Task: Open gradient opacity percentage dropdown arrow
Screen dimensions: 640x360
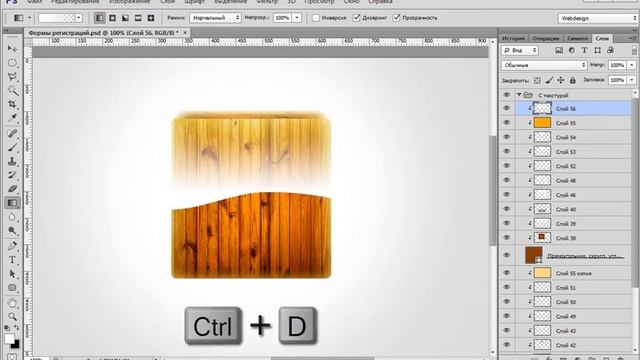Action: click(297, 18)
